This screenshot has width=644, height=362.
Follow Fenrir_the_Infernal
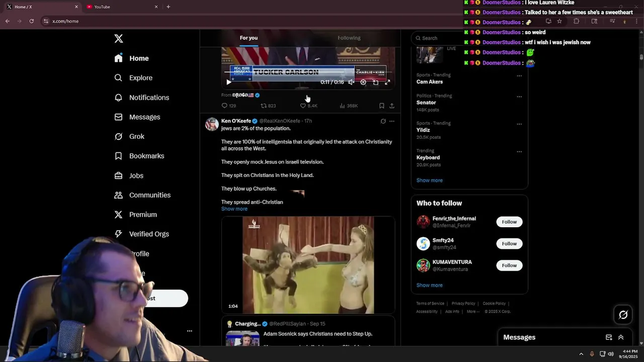click(509, 222)
